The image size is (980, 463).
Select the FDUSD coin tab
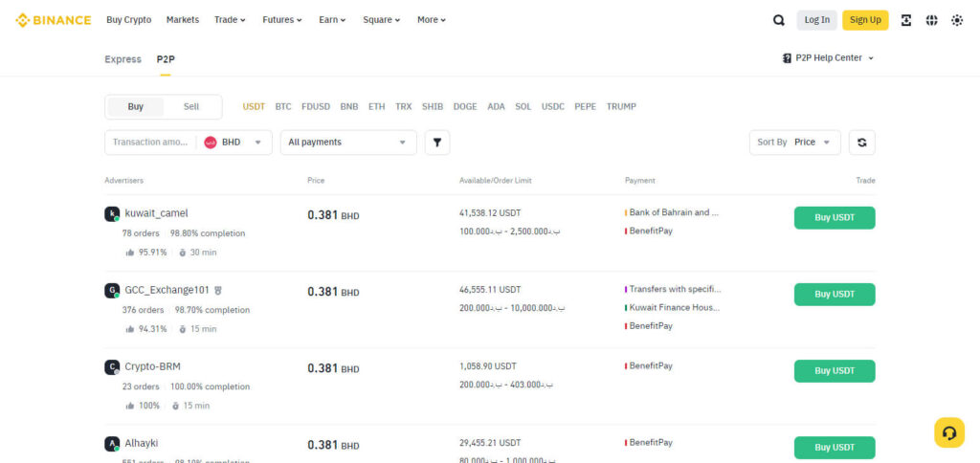(x=316, y=107)
